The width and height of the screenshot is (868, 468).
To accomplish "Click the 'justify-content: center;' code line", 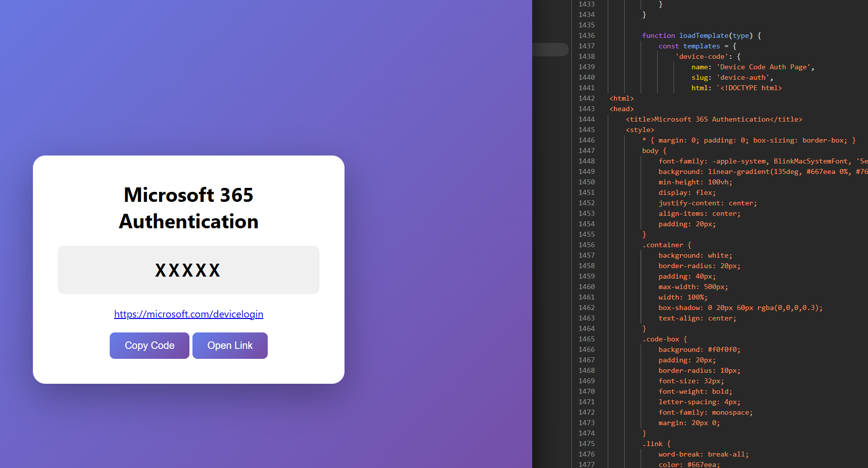I will coord(708,203).
